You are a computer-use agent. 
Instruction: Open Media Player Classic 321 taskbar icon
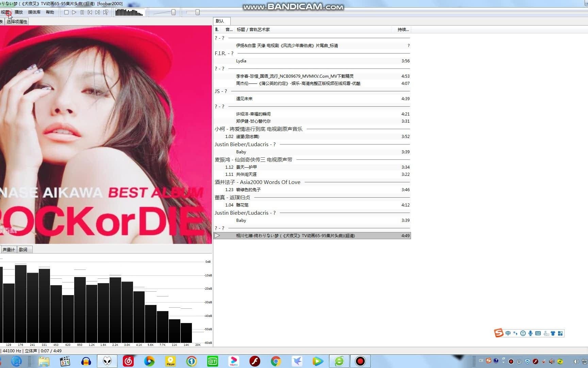pyautogui.click(x=65, y=361)
